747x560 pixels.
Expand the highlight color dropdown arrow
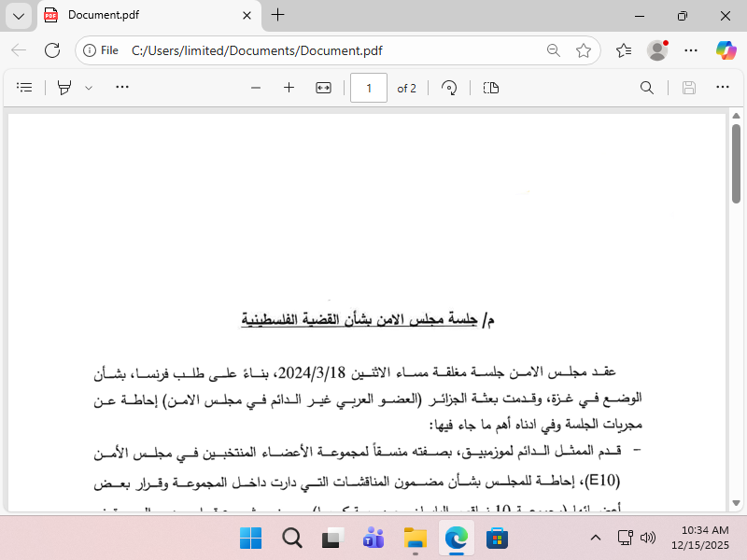coord(89,88)
